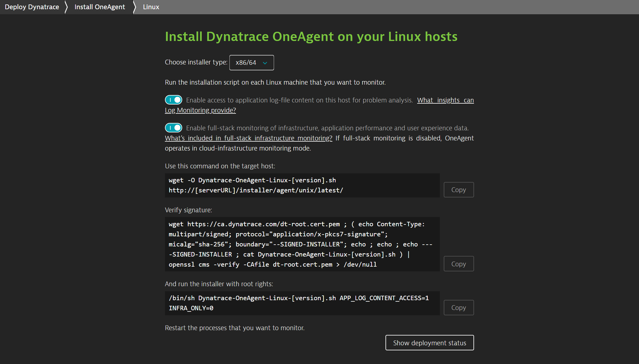Toggle log-file content access switch
The width and height of the screenshot is (639, 364).
click(x=174, y=100)
